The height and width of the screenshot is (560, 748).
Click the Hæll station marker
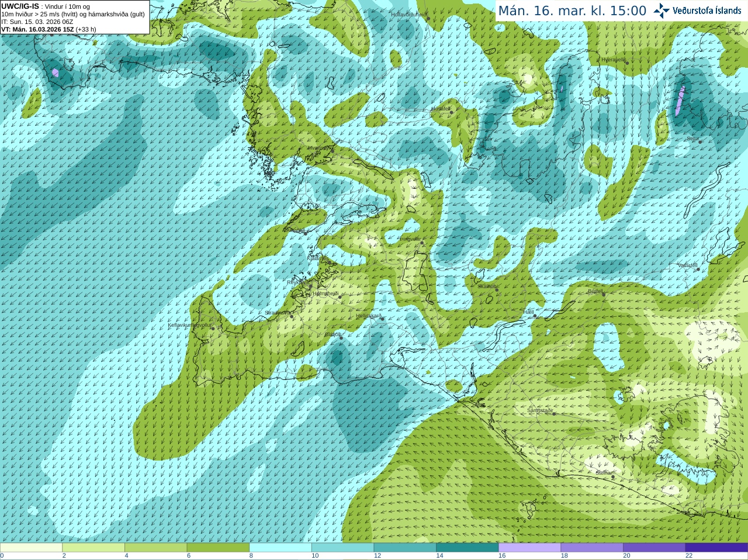535,316
